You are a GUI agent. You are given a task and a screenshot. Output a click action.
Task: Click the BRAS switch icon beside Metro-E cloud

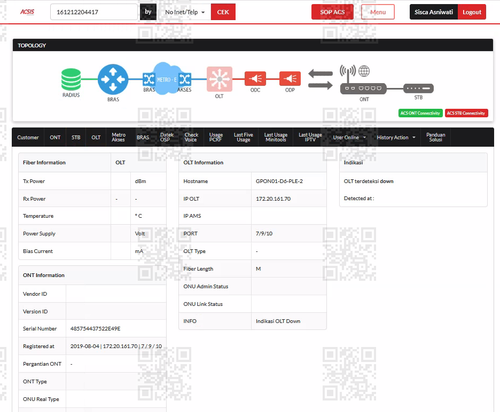coord(148,79)
